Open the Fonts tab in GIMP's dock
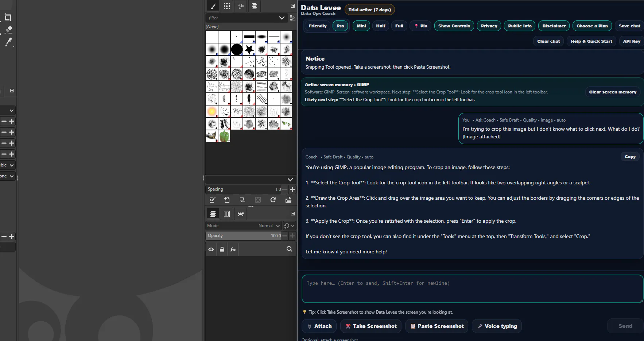 coord(241,6)
